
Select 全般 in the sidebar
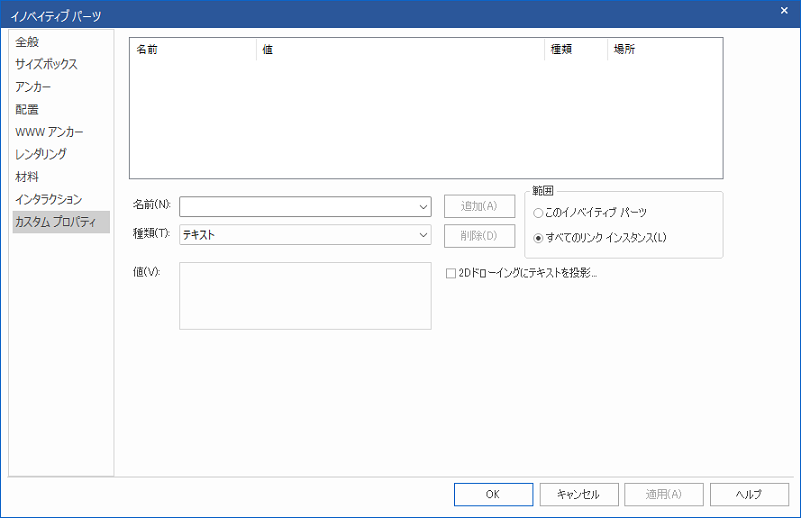click(28, 42)
